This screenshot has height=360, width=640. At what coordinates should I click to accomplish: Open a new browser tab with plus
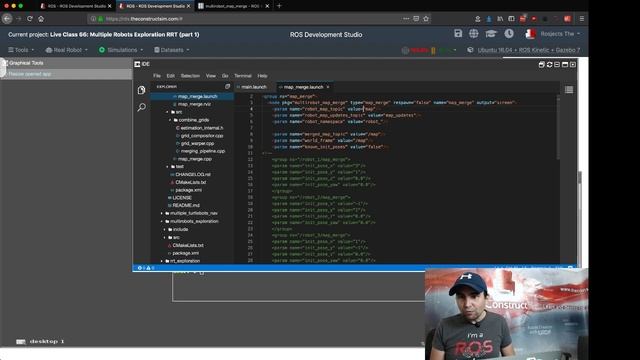(279, 6)
